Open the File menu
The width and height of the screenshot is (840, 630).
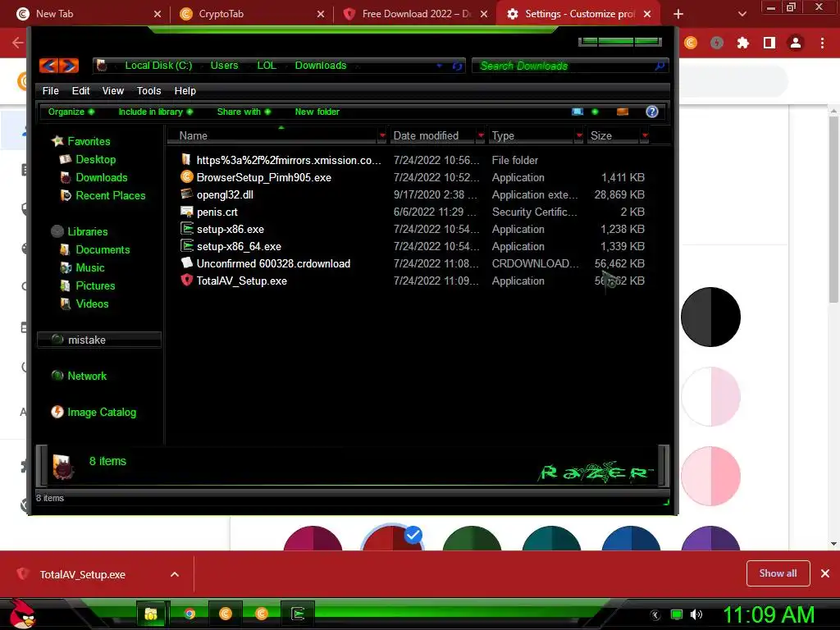(50, 90)
